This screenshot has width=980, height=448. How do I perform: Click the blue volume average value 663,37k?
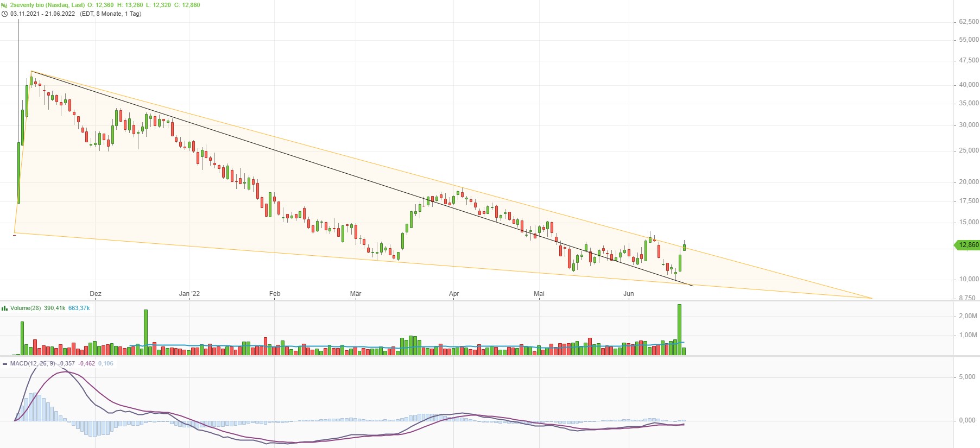click(79, 308)
